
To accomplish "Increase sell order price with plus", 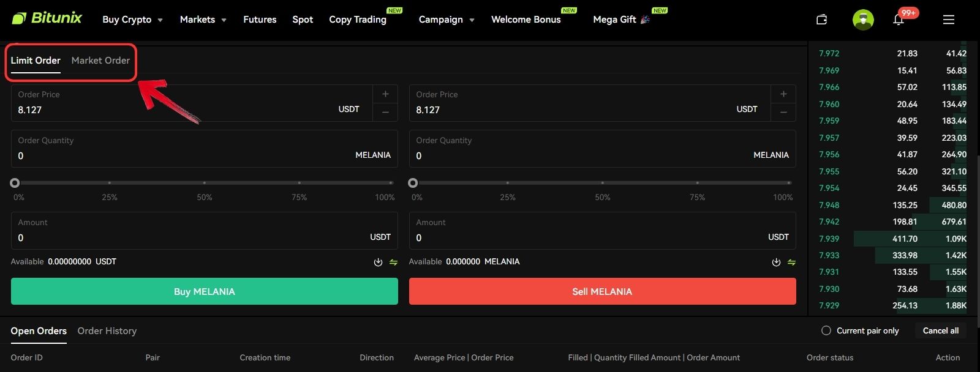I will click(x=783, y=94).
